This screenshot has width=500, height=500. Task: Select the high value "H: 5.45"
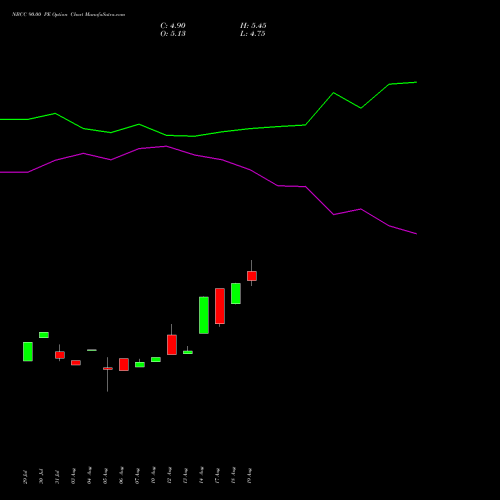click(x=253, y=26)
